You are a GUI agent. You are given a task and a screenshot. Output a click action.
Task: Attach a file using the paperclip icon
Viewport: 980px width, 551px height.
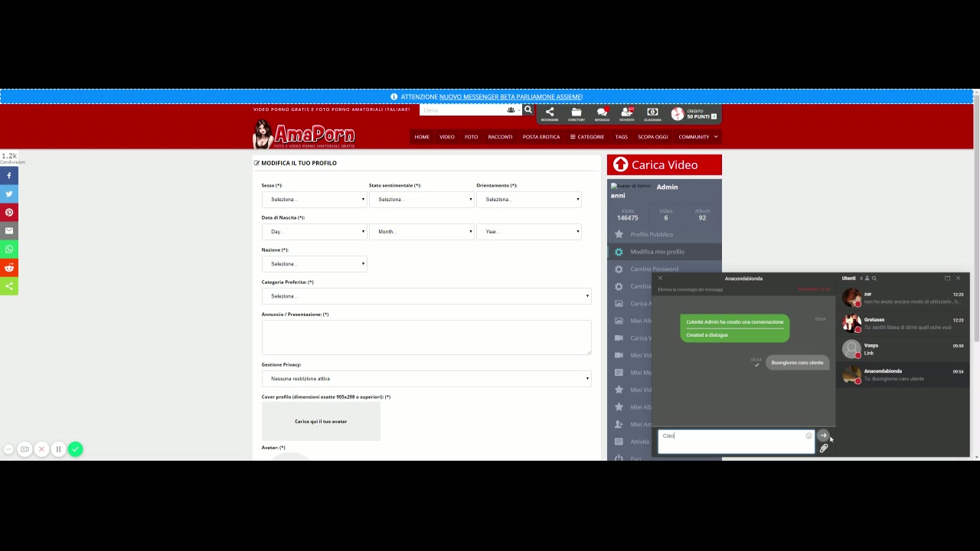click(824, 448)
